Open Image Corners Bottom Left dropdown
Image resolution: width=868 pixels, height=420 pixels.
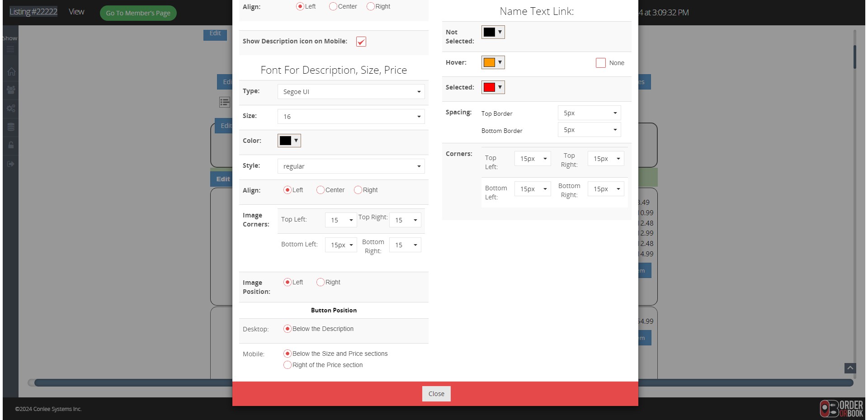point(341,245)
